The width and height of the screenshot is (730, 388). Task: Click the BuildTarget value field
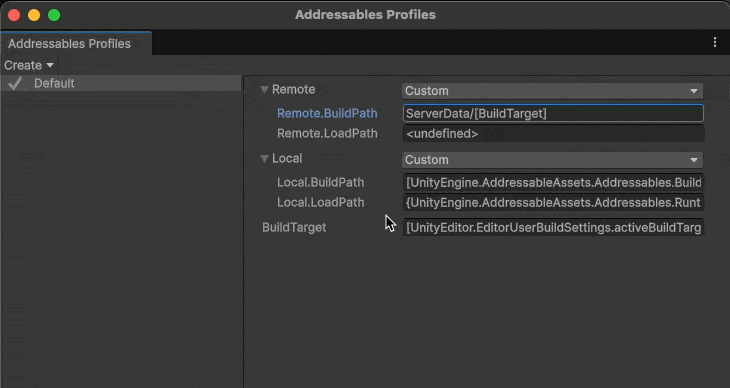553,228
